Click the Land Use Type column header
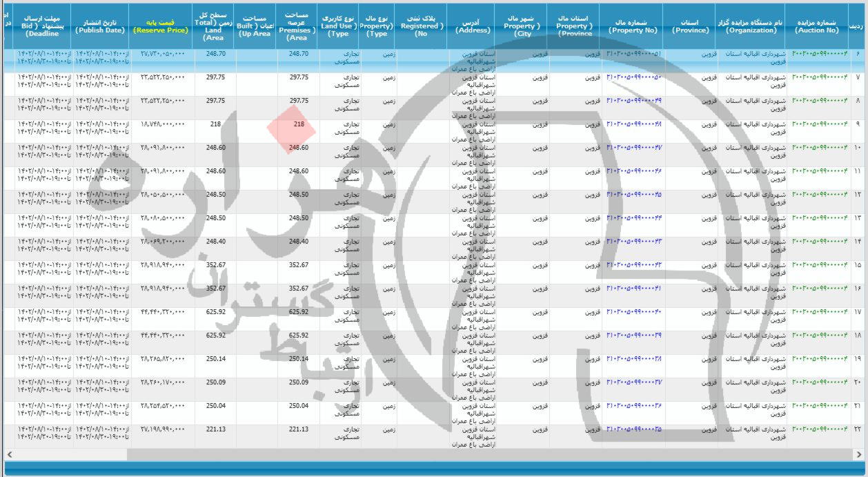 [338, 26]
